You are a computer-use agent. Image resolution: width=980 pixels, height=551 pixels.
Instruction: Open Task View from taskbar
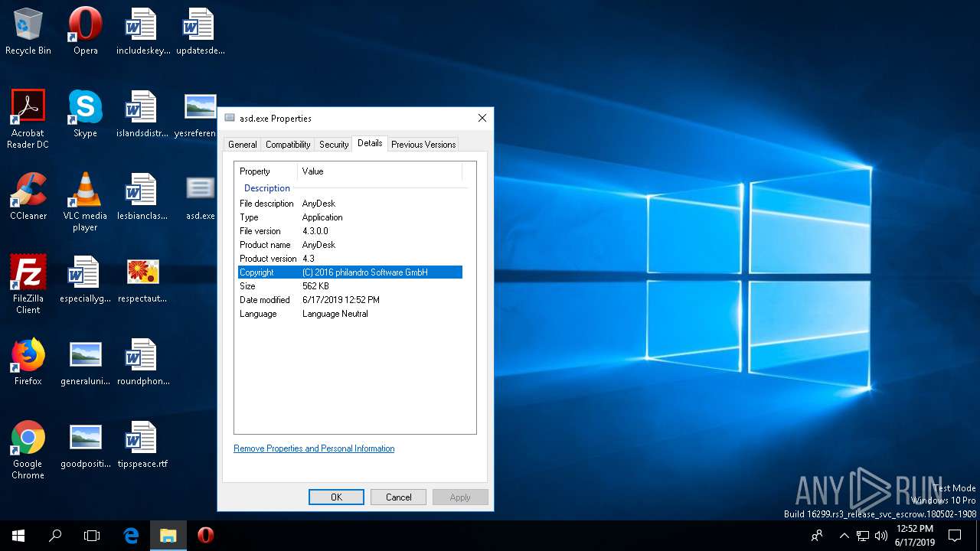tap(92, 536)
